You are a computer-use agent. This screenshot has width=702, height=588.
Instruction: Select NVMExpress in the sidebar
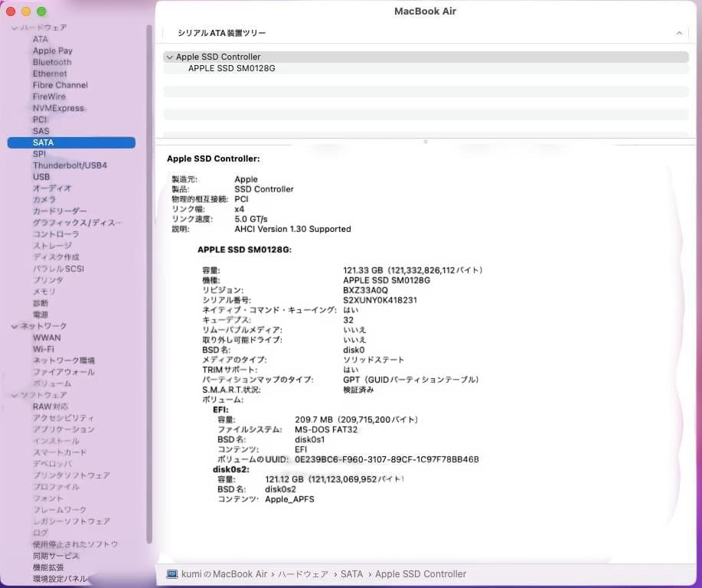tap(57, 108)
